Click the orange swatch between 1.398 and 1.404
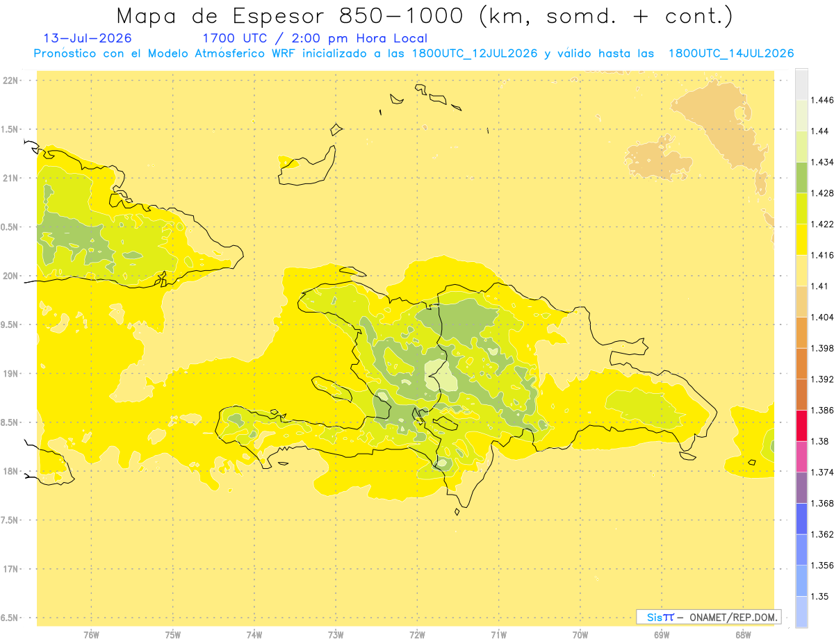Image resolution: width=834 pixels, height=644 pixels. coord(801,333)
